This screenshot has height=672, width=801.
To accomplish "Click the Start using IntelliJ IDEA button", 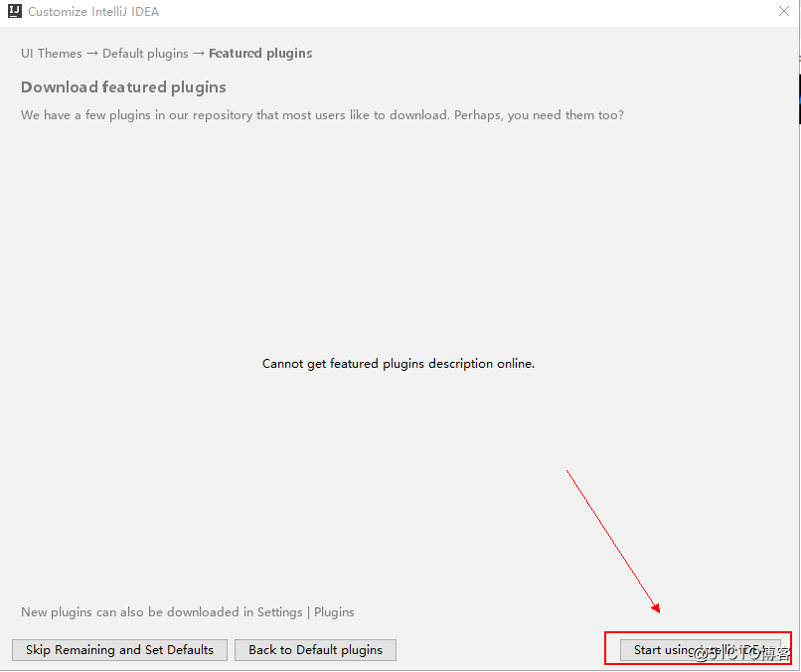I will click(x=700, y=649).
